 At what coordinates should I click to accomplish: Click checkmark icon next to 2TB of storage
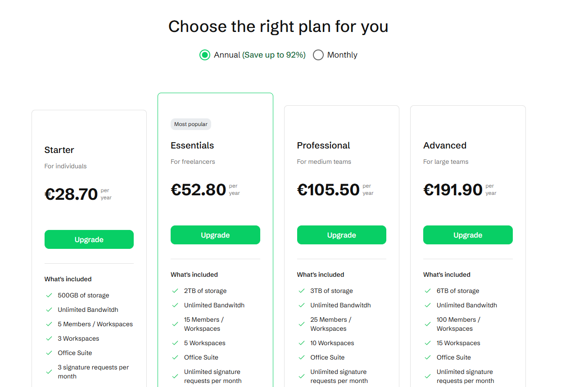tap(175, 291)
